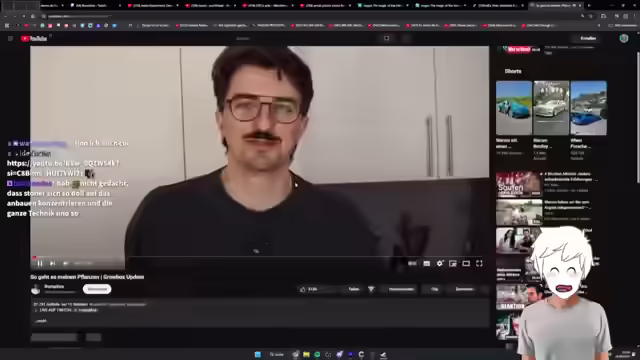Open the YouTube hamburger guide menu

10,38
